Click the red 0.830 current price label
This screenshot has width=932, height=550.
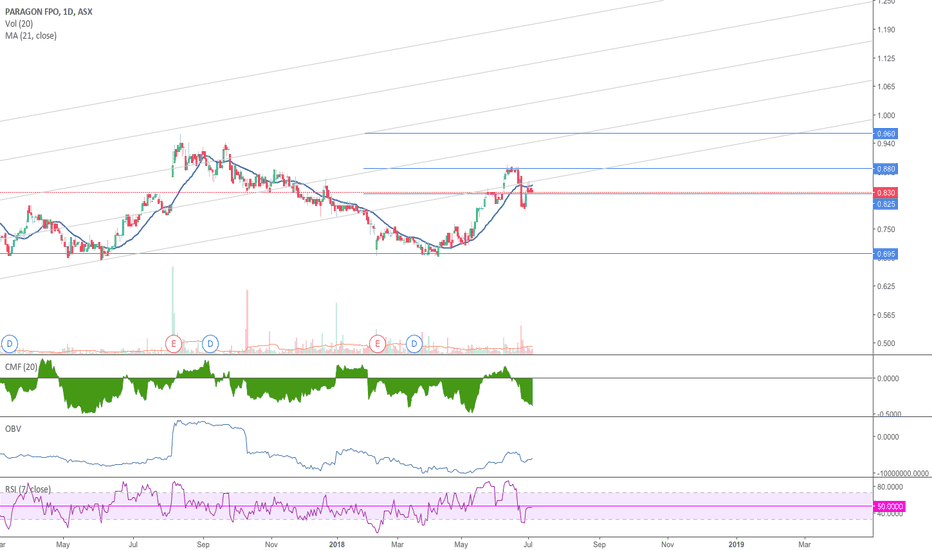tap(886, 193)
